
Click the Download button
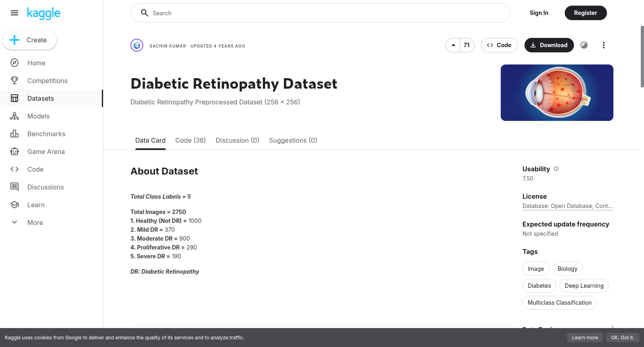(549, 45)
